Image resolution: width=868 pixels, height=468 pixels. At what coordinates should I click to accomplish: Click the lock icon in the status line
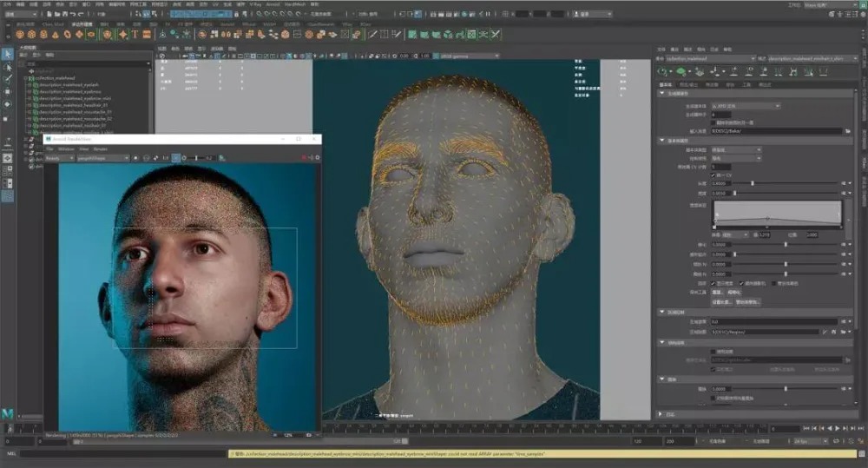236,14
